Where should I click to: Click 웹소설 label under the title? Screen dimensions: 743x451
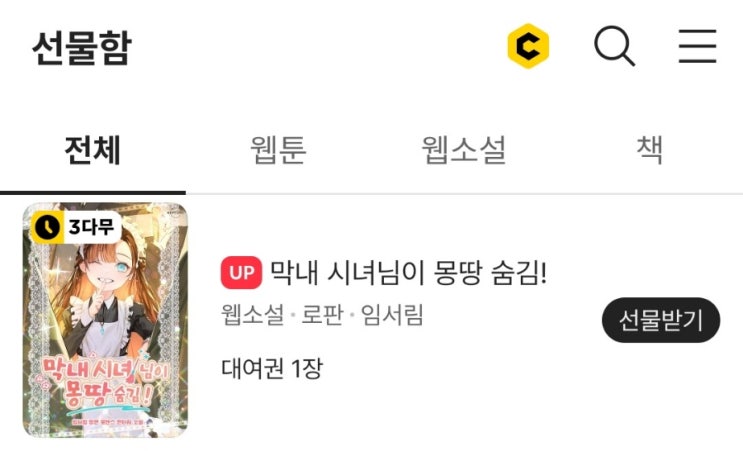253,315
